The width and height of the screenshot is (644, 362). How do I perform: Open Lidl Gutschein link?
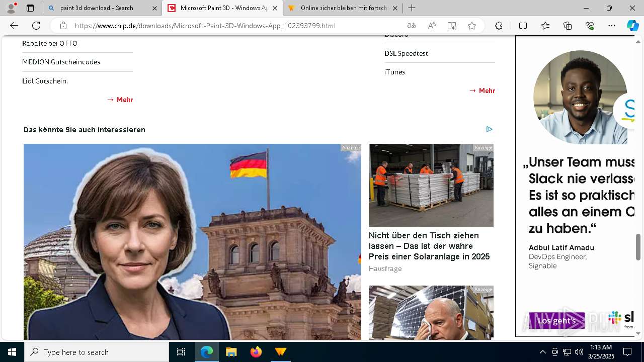coord(45,81)
